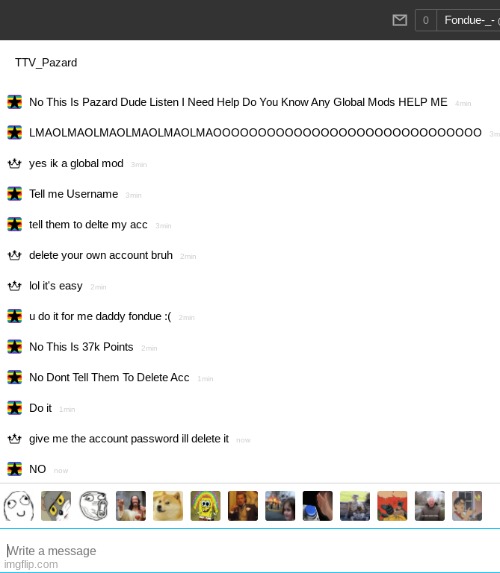
Task: Pick the rainbow Spongebob imagination meme
Action: 205,506
